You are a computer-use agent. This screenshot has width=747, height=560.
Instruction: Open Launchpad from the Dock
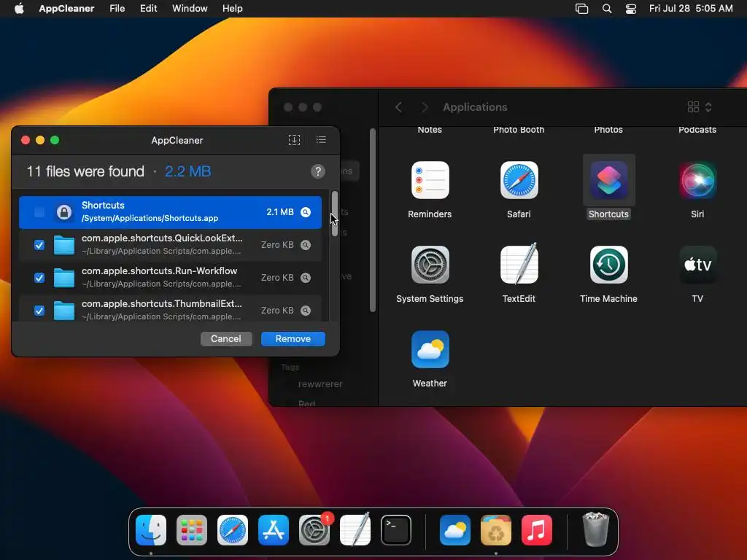[x=192, y=530]
